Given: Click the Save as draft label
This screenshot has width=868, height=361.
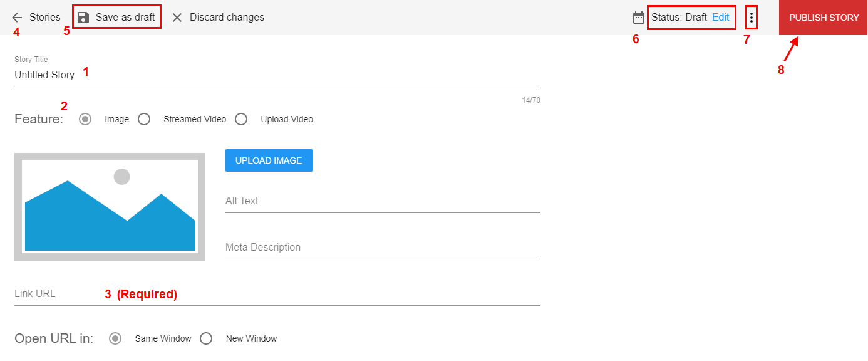Looking at the screenshot, I should pyautogui.click(x=125, y=18).
